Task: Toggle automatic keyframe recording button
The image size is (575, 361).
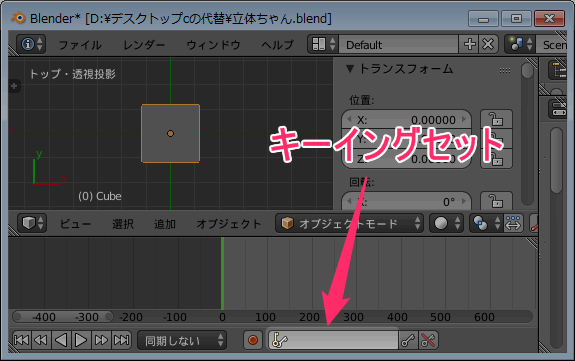Action: point(253,340)
